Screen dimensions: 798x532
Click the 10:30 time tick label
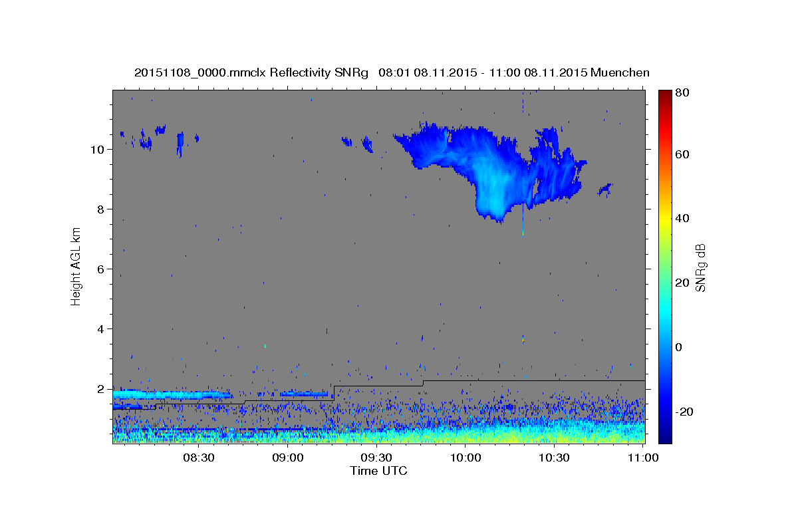(554, 458)
